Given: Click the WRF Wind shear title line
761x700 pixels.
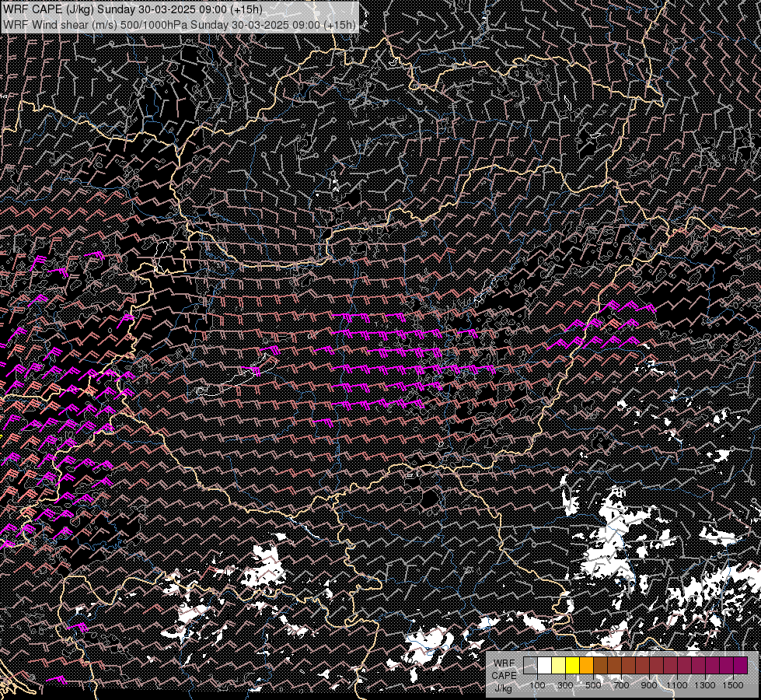Looking at the screenshot, I should click(x=180, y=24).
